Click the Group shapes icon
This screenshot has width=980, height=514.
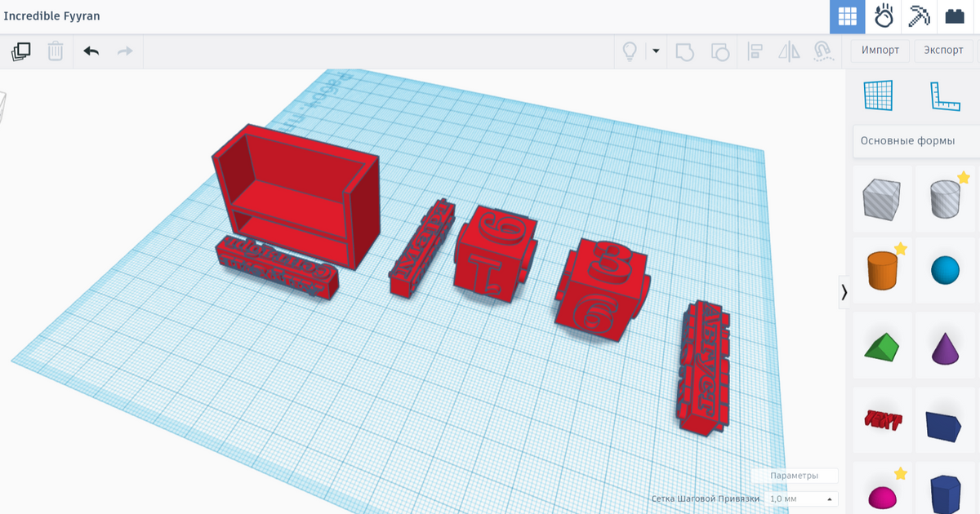(684, 51)
